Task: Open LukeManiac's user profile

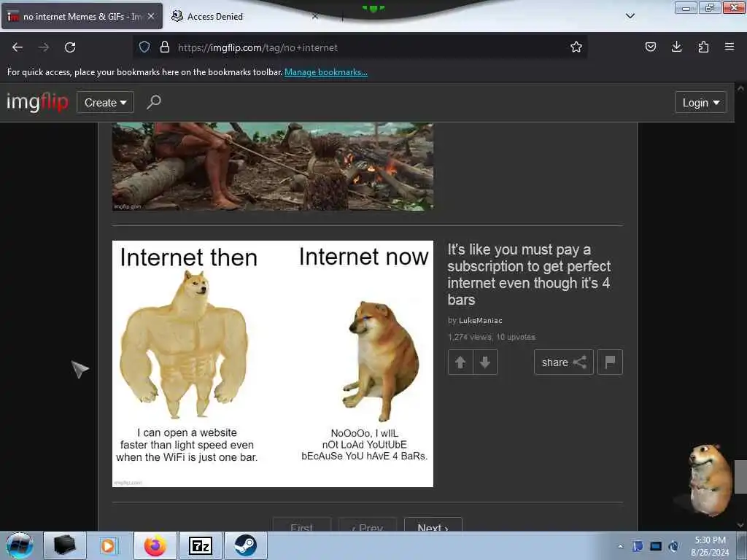Action: [x=480, y=321]
